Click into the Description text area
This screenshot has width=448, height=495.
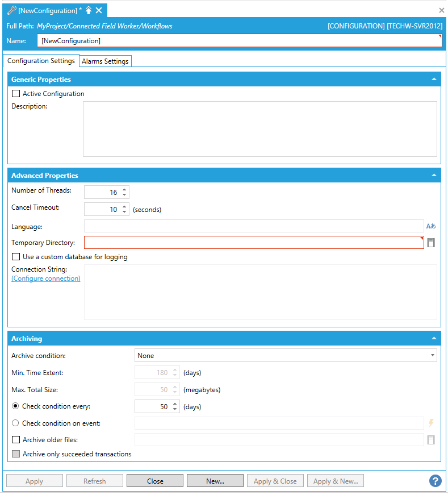[x=259, y=129]
